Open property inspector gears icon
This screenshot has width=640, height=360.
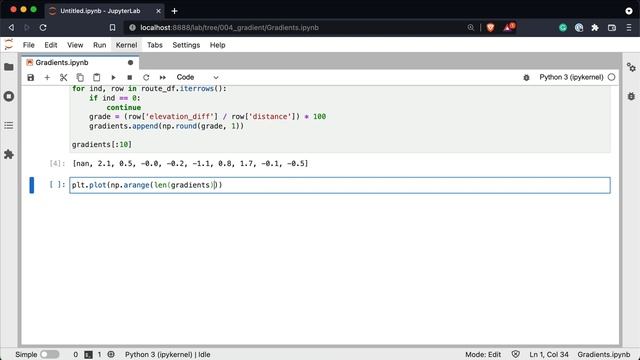tap(631, 67)
